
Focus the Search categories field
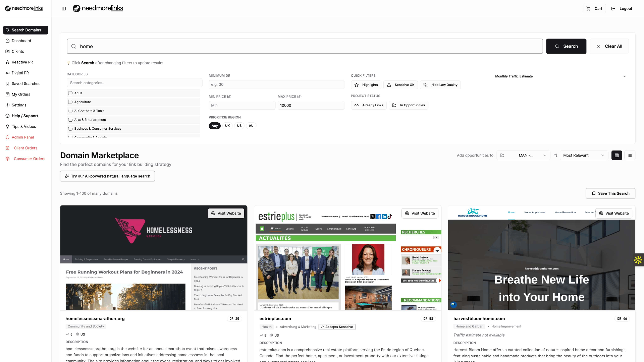[x=134, y=83]
